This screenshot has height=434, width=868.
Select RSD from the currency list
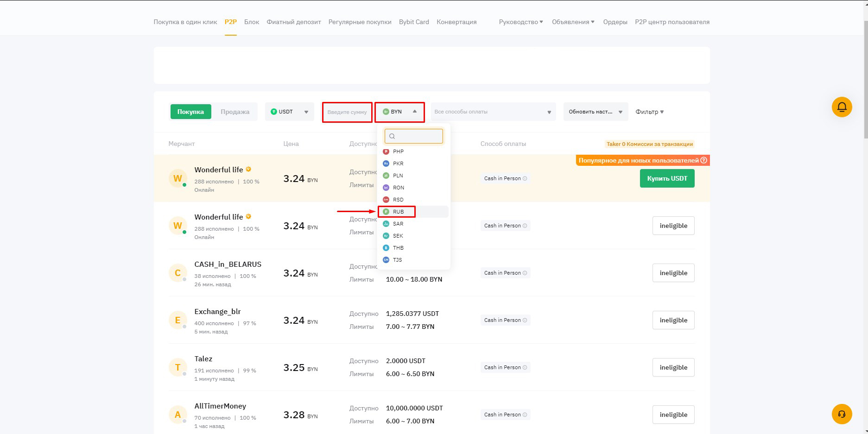tap(413, 200)
